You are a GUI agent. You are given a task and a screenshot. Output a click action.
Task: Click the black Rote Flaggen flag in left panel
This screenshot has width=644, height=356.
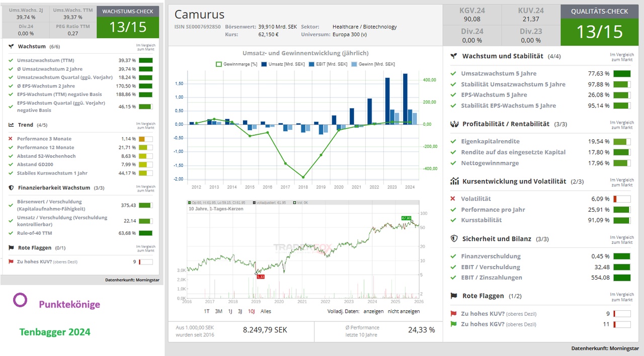click(11, 247)
